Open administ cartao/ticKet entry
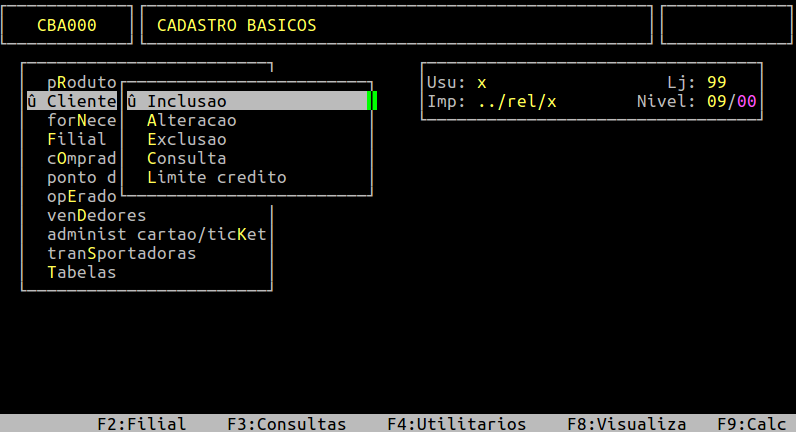The image size is (796, 432). (x=156, y=234)
